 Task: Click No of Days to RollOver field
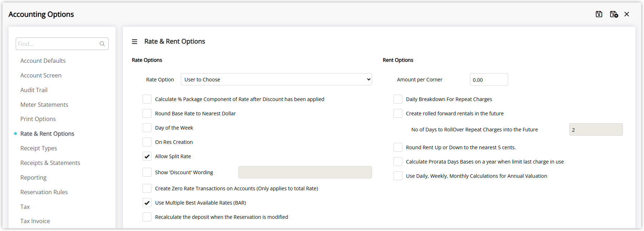pyautogui.click(x=596, y=130)
